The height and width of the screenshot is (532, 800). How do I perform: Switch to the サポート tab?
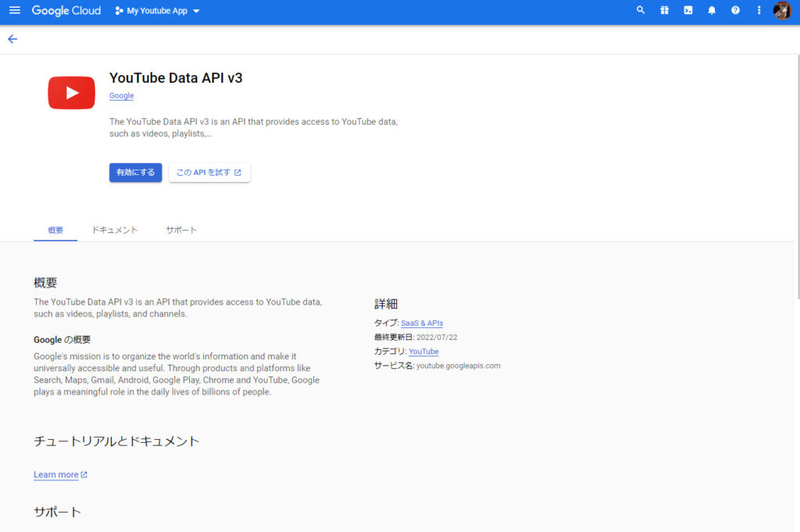tap(181, 230)
